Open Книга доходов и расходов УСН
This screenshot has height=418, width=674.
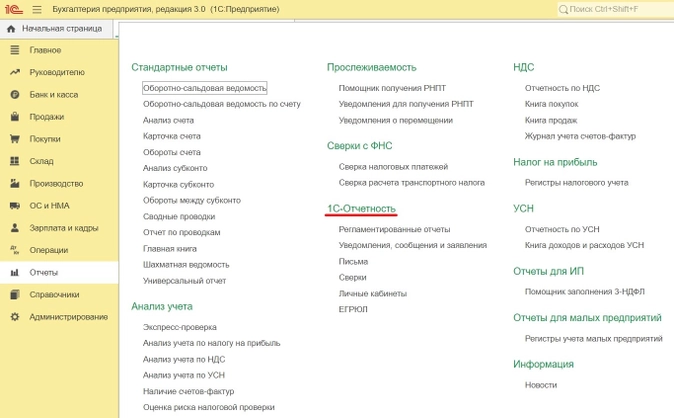pyautogui.click(x=585, y=246)
